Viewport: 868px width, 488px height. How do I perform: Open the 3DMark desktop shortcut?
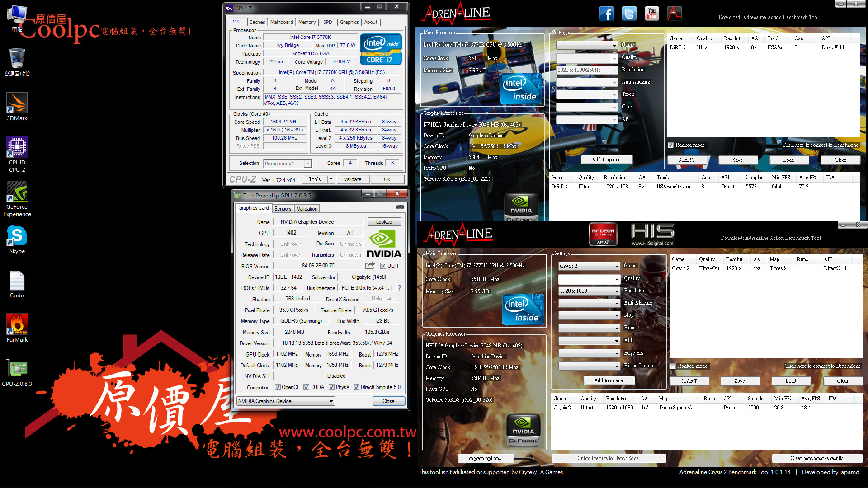[17, 107]
